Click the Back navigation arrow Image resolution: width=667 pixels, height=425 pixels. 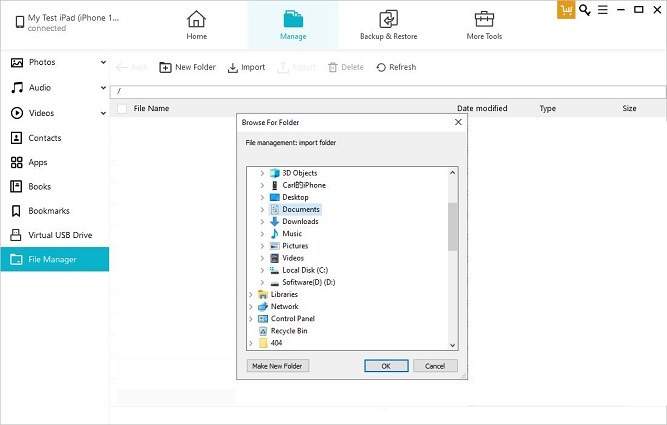[x=121, y=67]
